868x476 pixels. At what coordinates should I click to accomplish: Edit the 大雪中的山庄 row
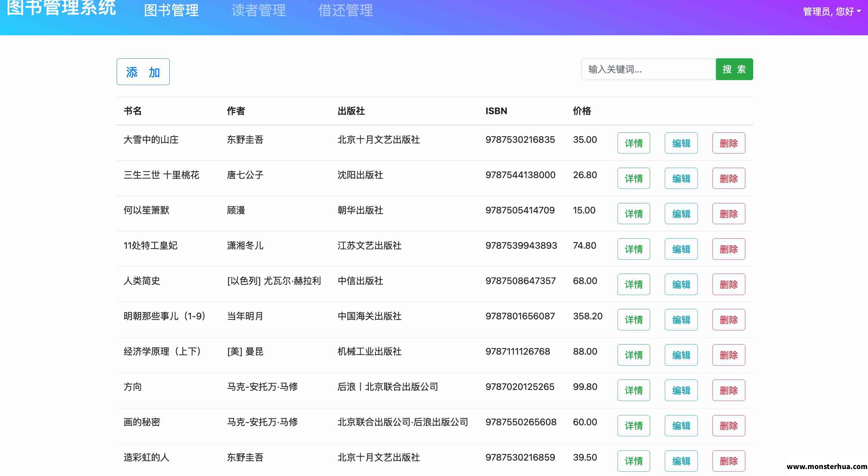tap(681, 143)
